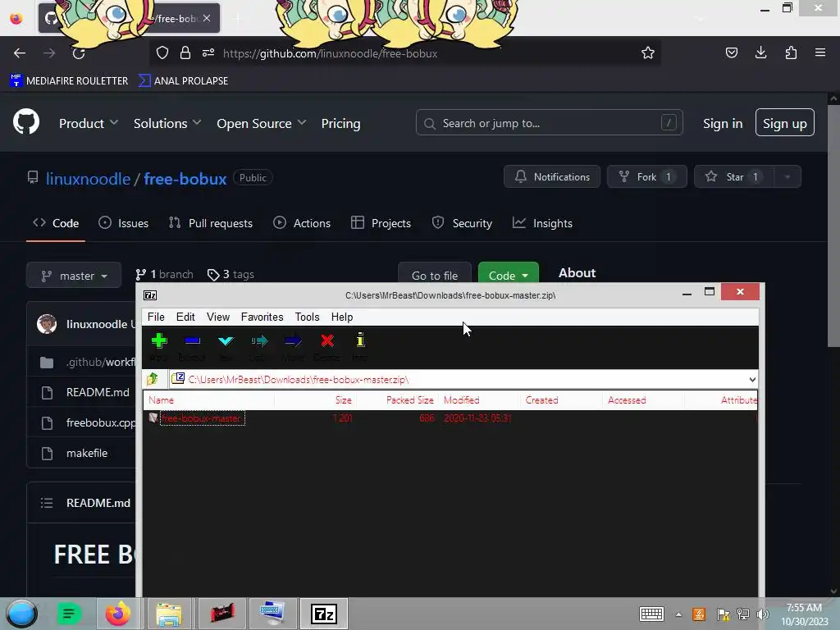Open the 7-Zip Tools menu
This screenshot has height=630, width=840.
pyautogui.click(x=307, y=317)
